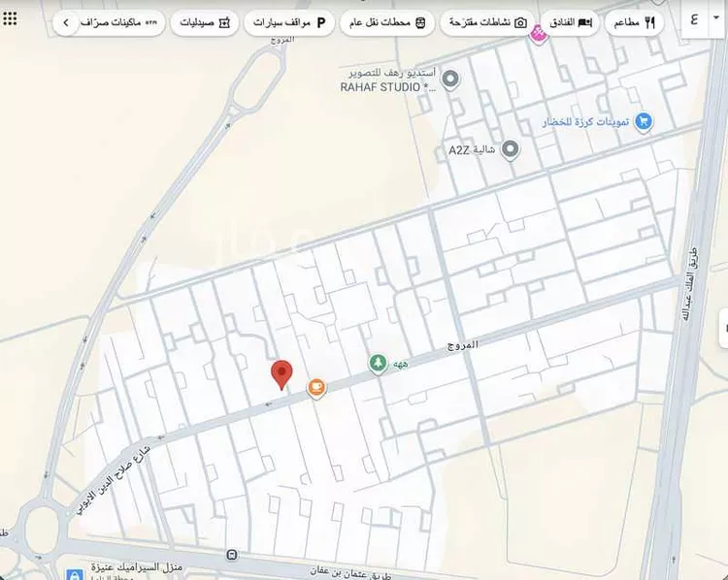Image resolution: width=728 pixels, height=580 pixels.
Task: Click the bus stop icon on Othman road
Action: tap(231, 555)
